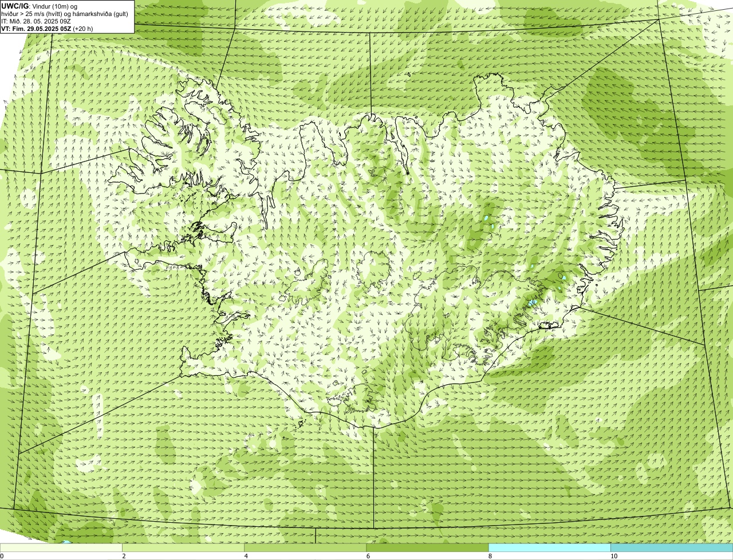This screenshot has height=560, width=733.
Task: Click the '6' tick label on color scale
Action: click(368, 556)
